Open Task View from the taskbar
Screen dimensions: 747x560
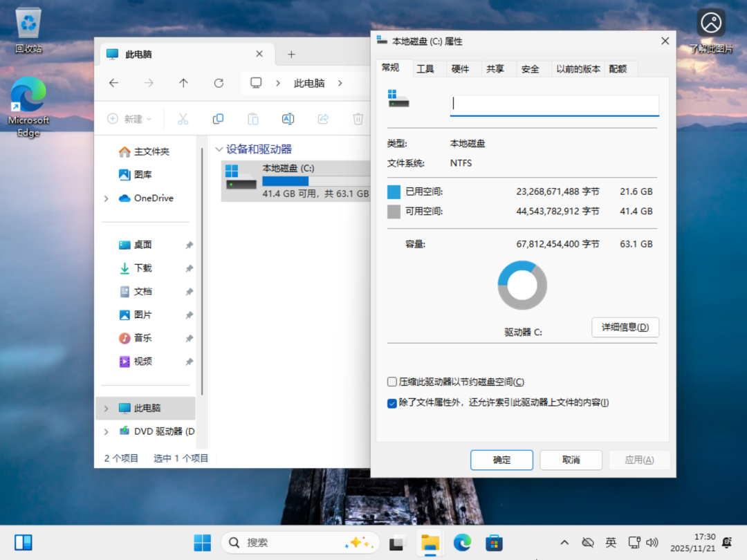click(x=397, y=543)
